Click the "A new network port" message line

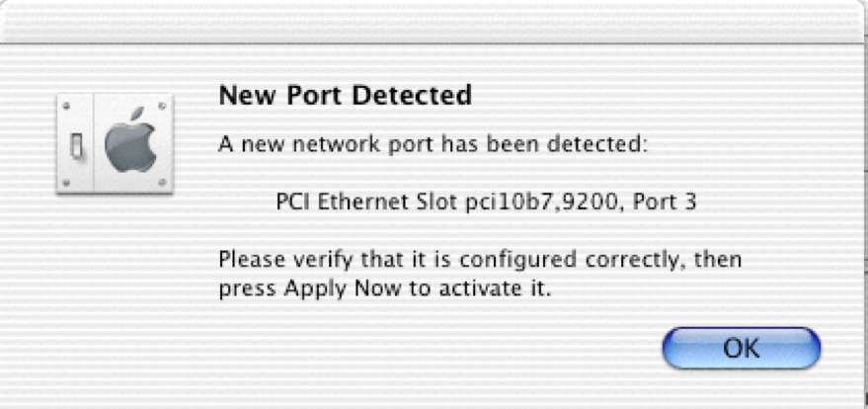click(x=432, y=145)
